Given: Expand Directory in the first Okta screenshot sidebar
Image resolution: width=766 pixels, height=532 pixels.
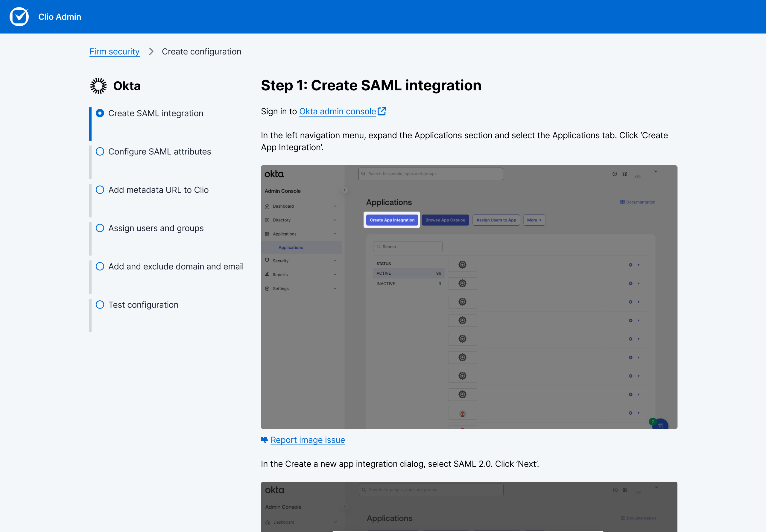Looking at the screenshot, I should tap(301, 220).
